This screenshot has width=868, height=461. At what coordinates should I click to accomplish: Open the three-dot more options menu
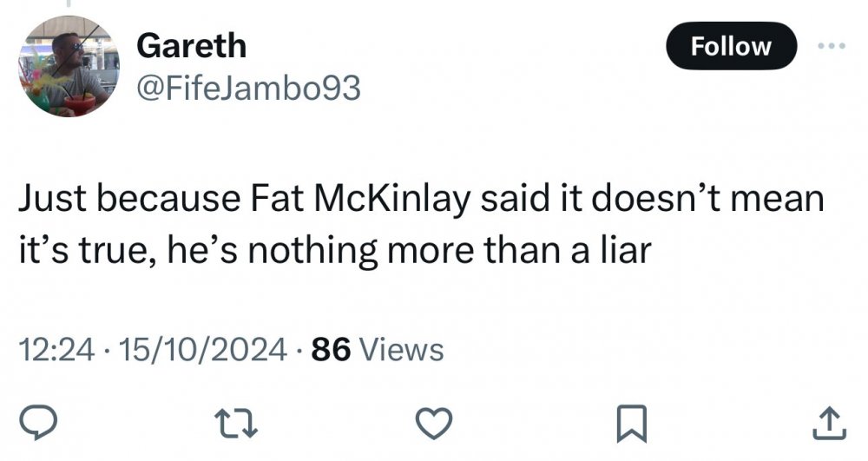(832, 46)
